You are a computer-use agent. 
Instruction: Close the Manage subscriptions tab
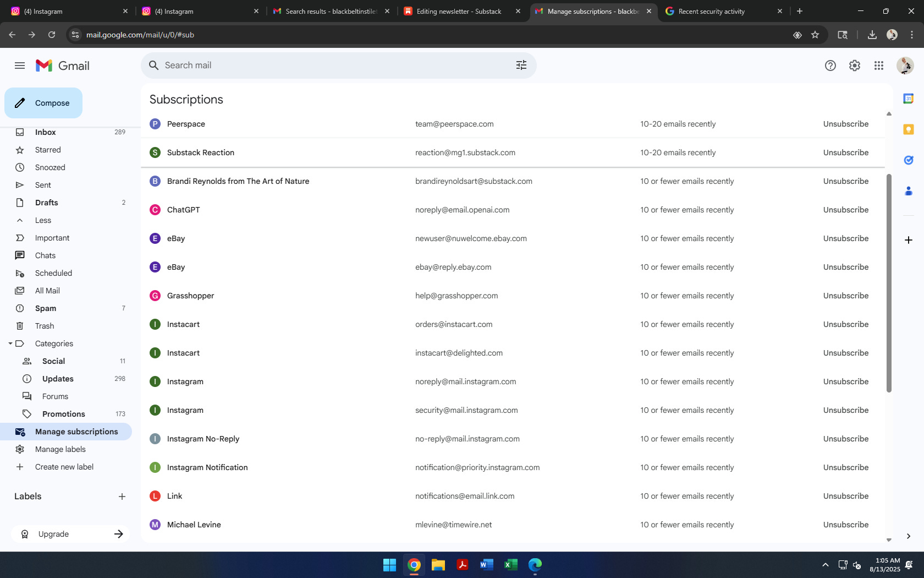(649, 11)
